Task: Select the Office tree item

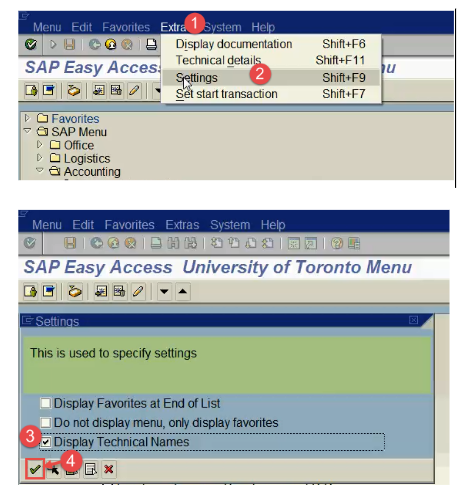Action: tap(79, 145)
